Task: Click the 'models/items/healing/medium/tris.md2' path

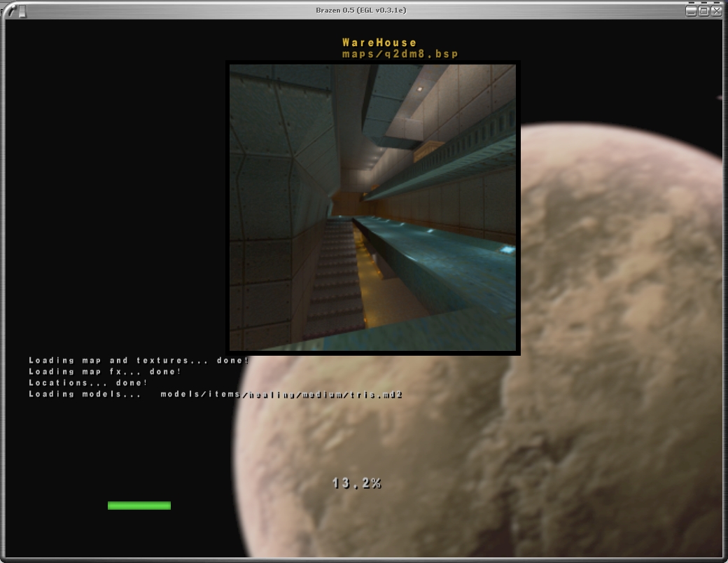Action: tap(281, 394)
